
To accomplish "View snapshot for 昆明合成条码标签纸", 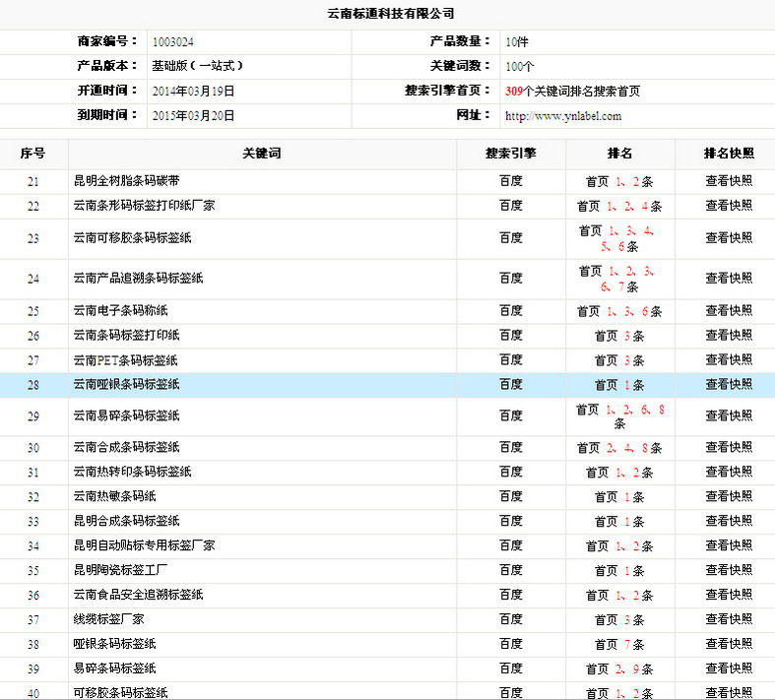I will tap(729, 521).
